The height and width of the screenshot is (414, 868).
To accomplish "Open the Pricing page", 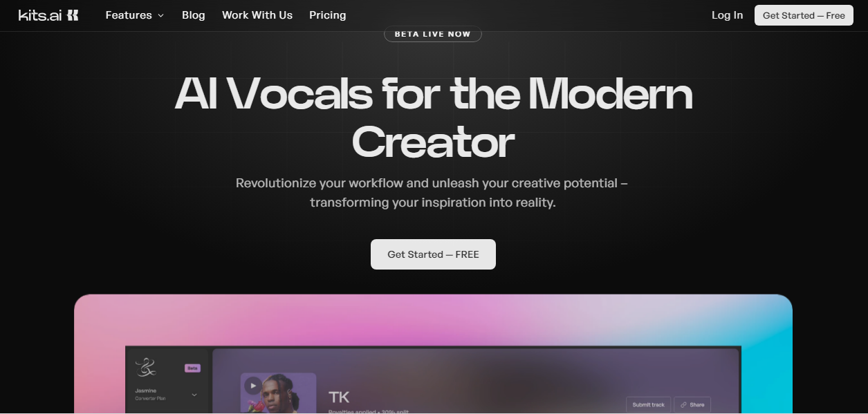I will (x=328, y=15).
